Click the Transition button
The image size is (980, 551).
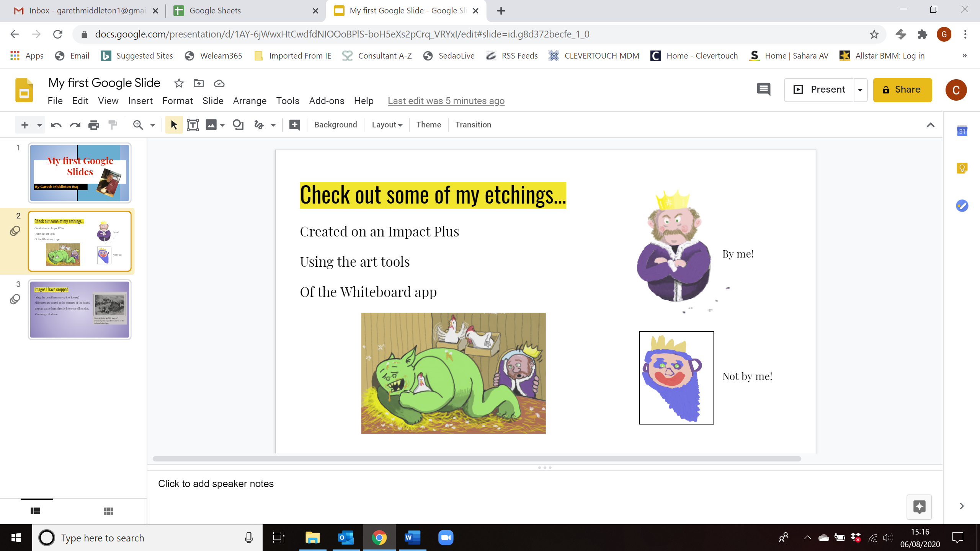[473, 125]
